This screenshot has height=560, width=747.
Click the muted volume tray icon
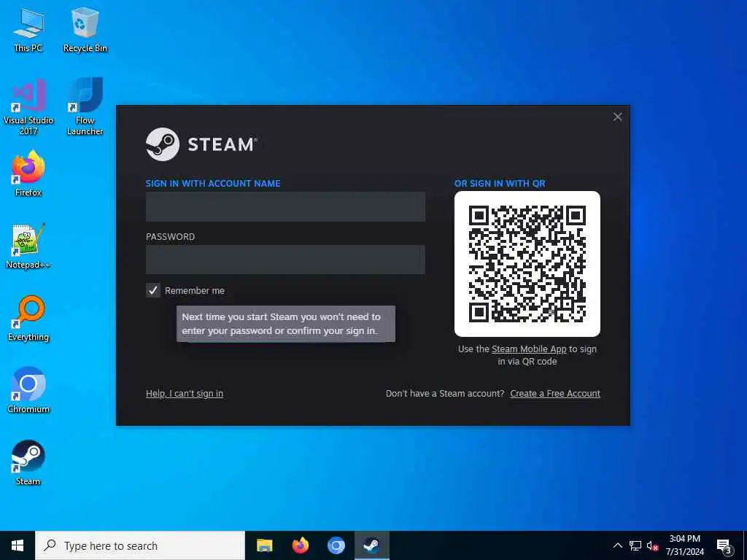click(x=652, y=545)
